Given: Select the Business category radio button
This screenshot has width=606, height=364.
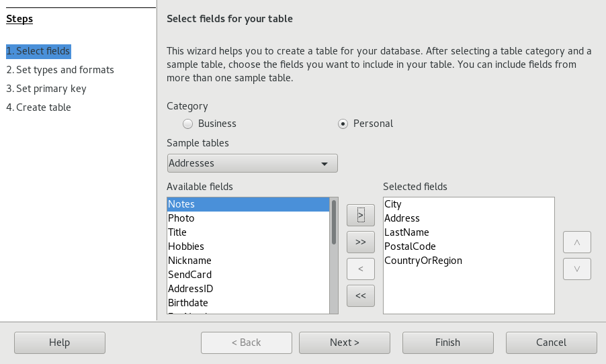Looking at the screenshot, I should [x=188, y=124].
